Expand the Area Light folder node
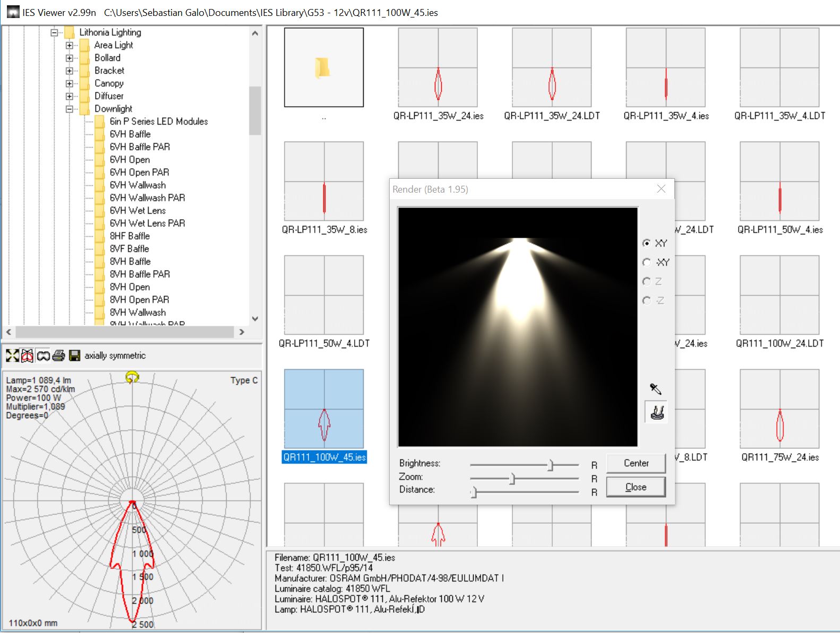 [x=69, y=45]
